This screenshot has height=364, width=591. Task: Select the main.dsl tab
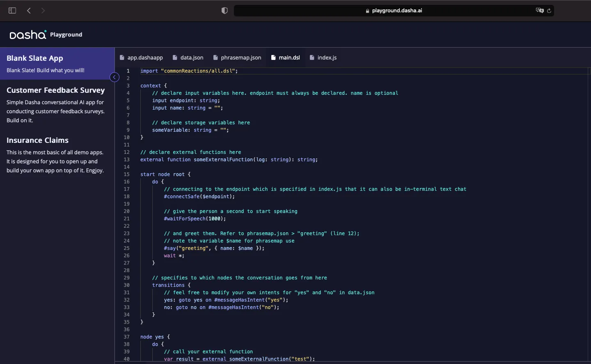285,57
